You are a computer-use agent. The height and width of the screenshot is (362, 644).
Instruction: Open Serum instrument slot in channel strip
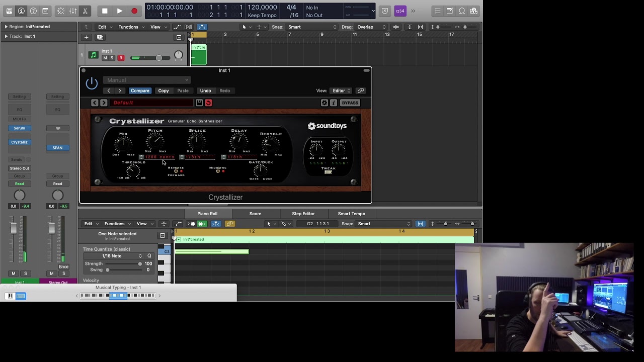tap(19, 128)
